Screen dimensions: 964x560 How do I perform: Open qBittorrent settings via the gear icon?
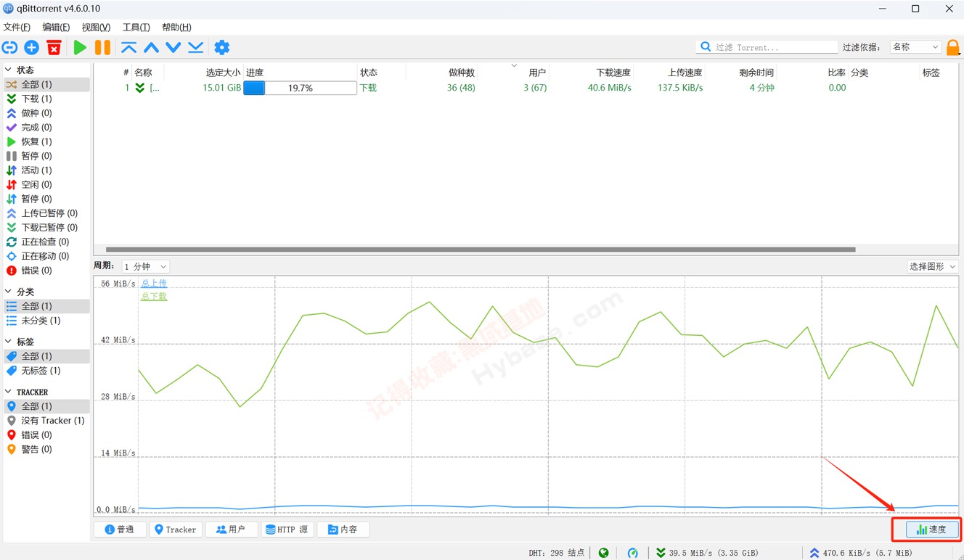(222, 46)
